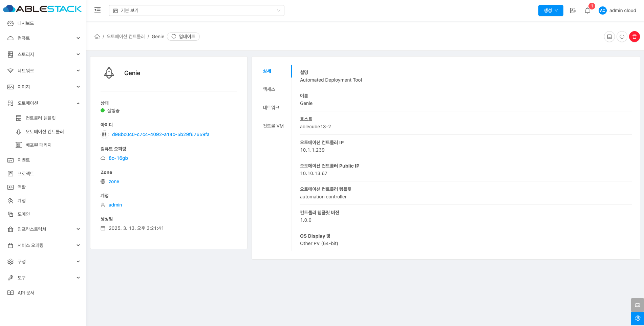Collapse the sidebar menu toggle
Viewport: 644px width, 326px height.
[x=98, y=10]
